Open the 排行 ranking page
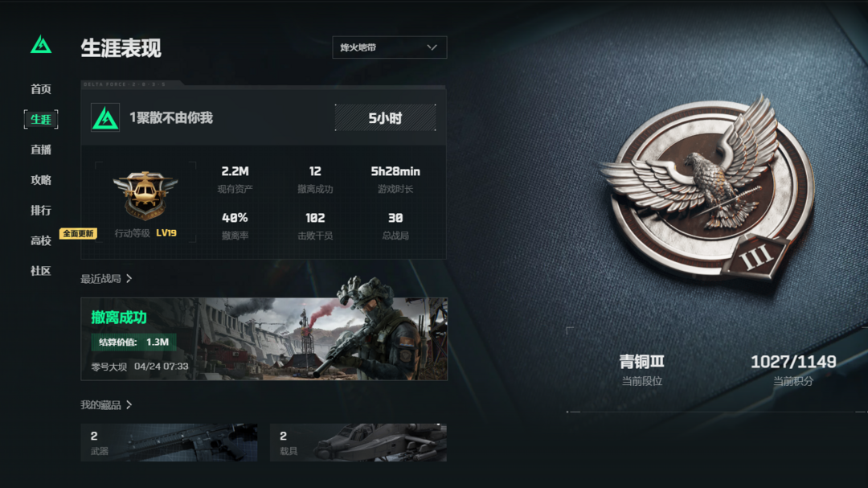Screen dimensions: 868x488 tap(41, 211)
